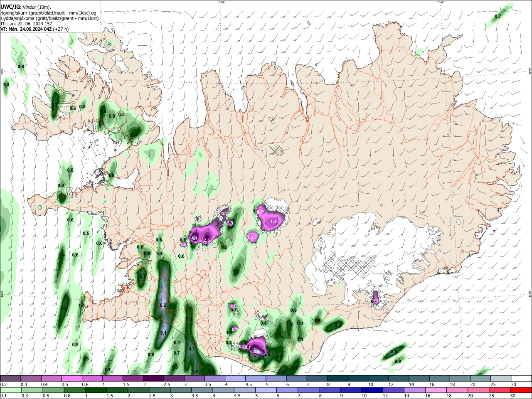Select the IT: Lau. 22. 06. 2024 15Z line
This screenshot has width=532, height=399.
point(26,24)
